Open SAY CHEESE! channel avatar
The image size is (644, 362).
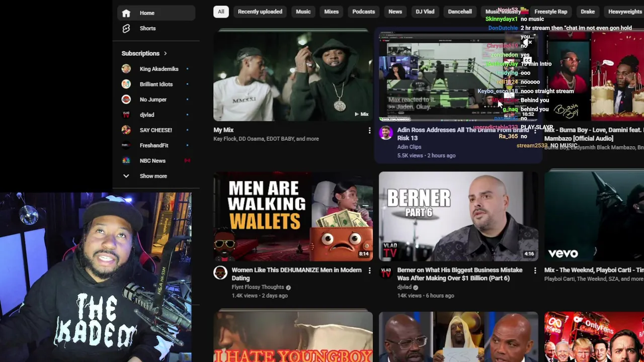pyautogui.click(x=126, y=130)
